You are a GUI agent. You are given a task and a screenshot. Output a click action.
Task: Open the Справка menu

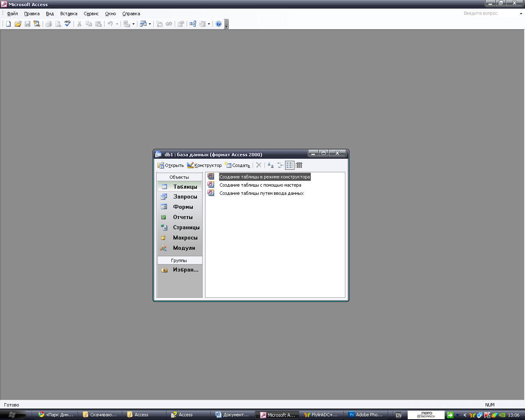[x=131, y=14]
